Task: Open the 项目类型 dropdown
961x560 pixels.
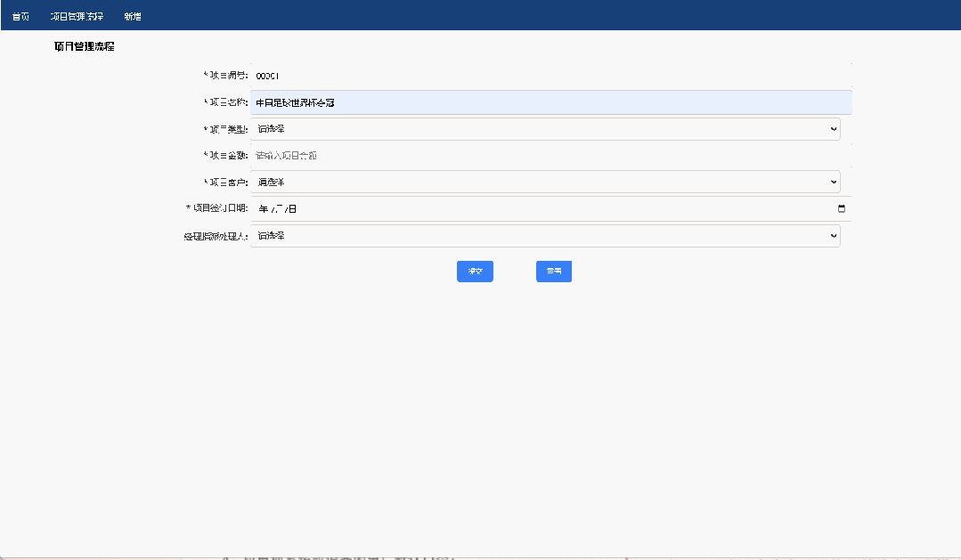Action: point(545,129)
